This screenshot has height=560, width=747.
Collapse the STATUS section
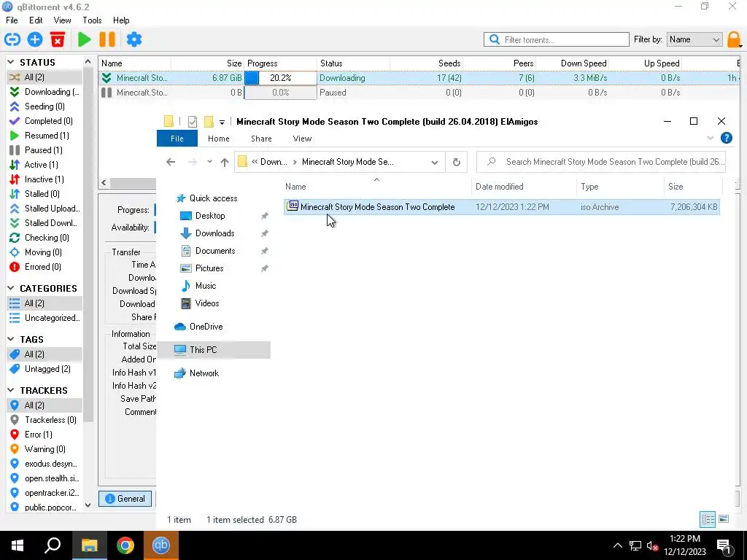click(x=11, y=62)
